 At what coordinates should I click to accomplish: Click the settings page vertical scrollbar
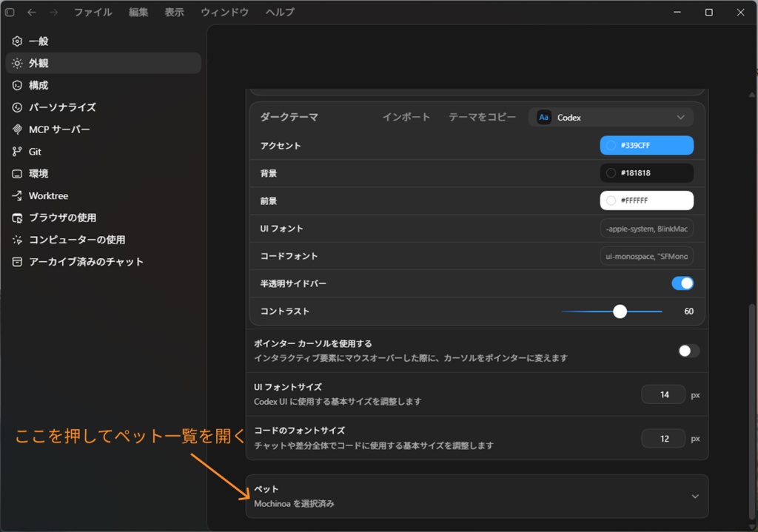[751, 411]
